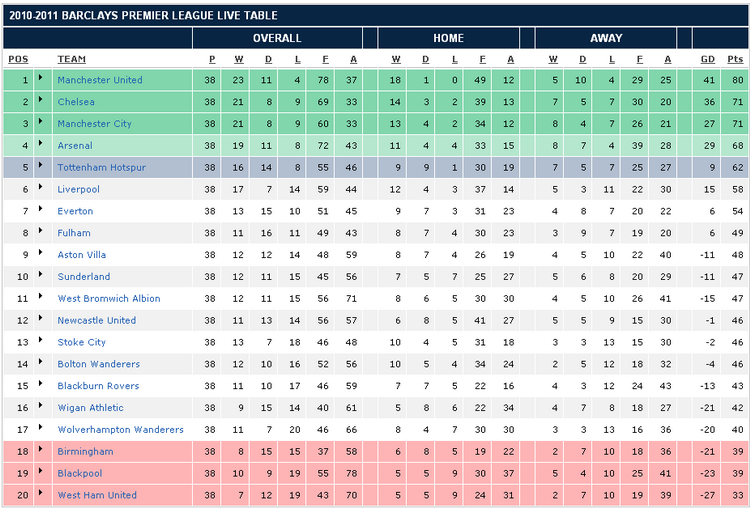Expand the Chelsea row arrow

coord(40,101)
